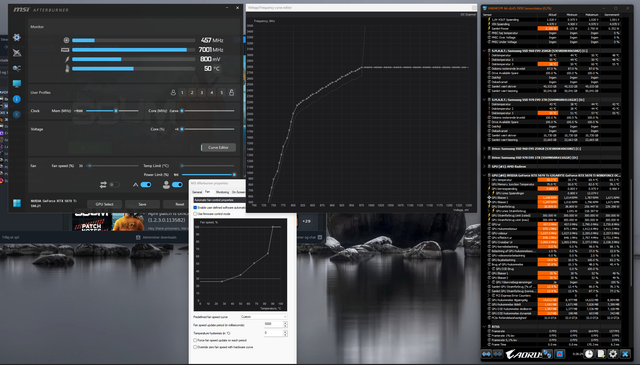
Task: Click fan speed update period input field
Action: click(x=273, y=324)
